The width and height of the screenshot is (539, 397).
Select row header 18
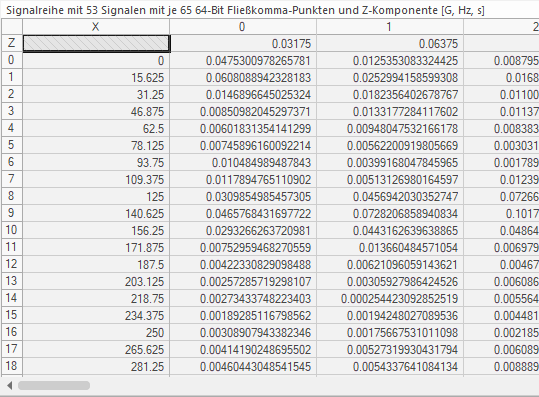point(11,366)
